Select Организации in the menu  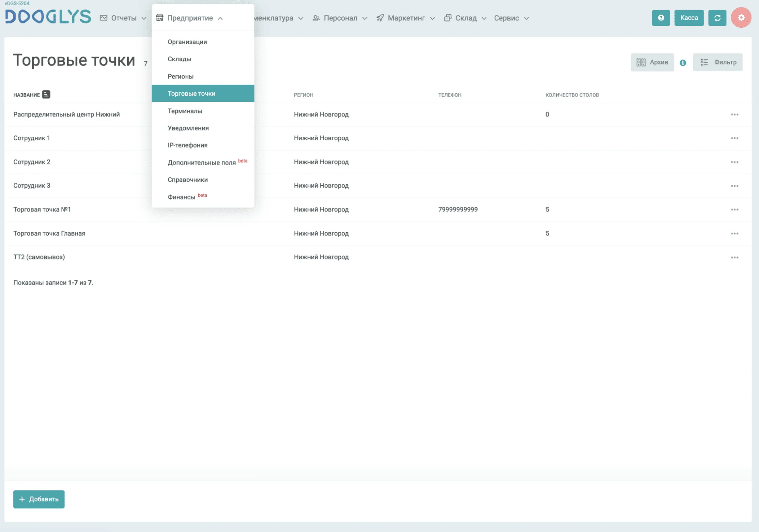pyautogui.click(x=203, y=42)
